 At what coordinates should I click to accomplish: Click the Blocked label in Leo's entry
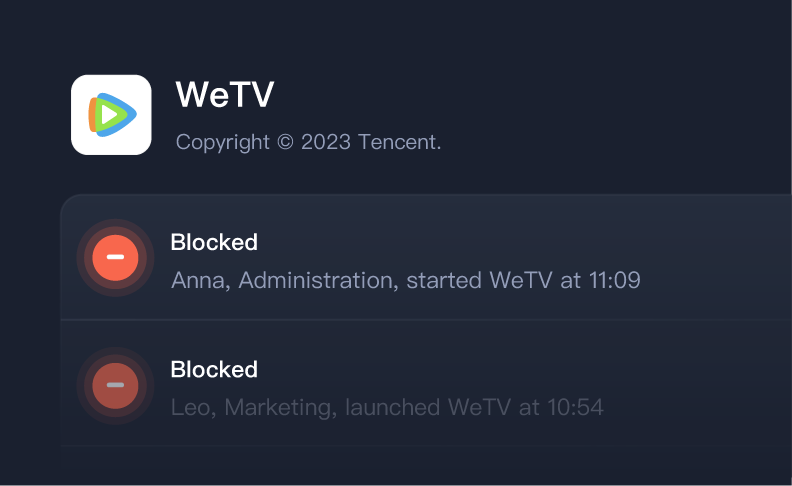(214, 370)
